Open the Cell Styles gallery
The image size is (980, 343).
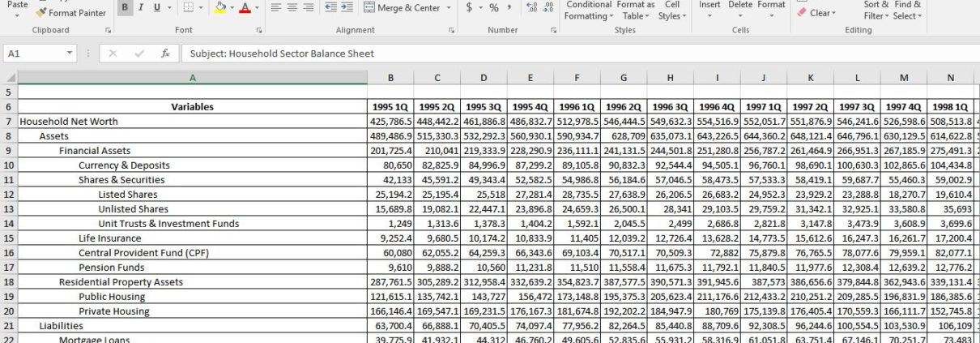(671, 11)
